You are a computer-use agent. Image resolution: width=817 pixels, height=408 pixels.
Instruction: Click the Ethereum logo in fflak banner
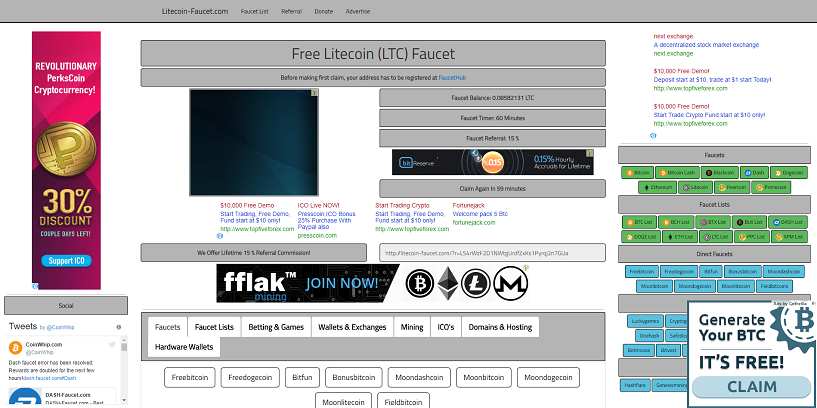(448, 283)
